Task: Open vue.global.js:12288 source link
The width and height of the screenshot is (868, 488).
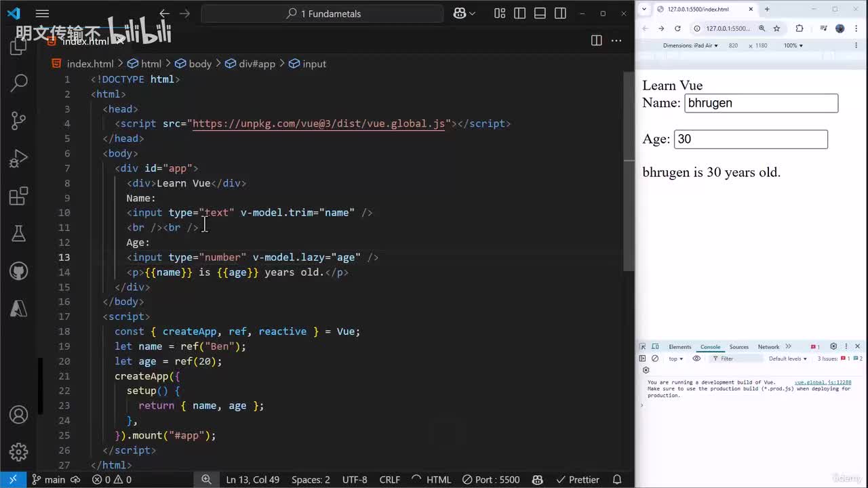Action: [x=823, y=382]
